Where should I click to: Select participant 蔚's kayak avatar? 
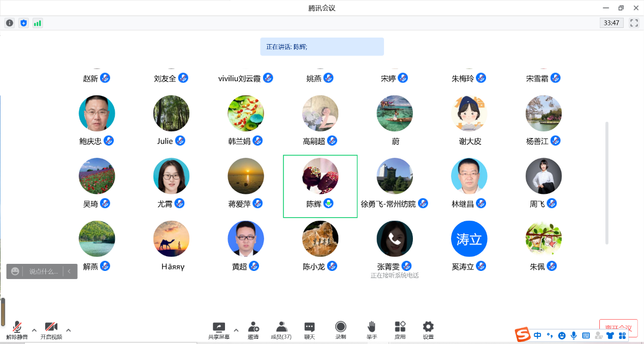pos(395,114)
